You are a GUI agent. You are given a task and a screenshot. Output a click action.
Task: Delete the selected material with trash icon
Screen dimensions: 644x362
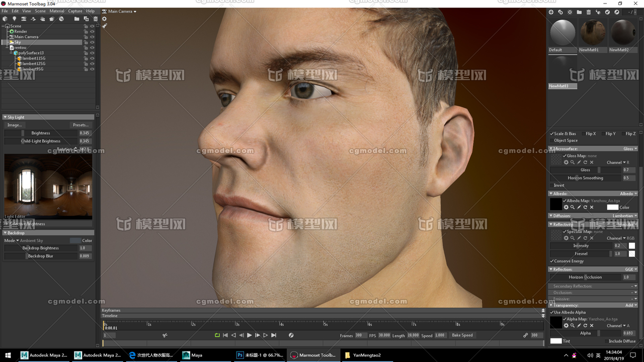[589, 12]
